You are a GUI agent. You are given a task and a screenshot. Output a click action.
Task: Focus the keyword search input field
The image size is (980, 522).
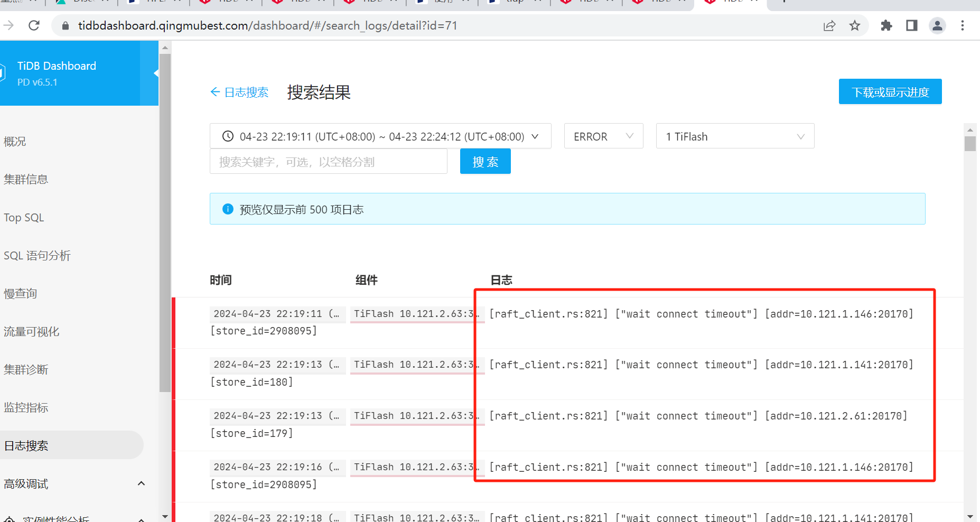point(329,162)
